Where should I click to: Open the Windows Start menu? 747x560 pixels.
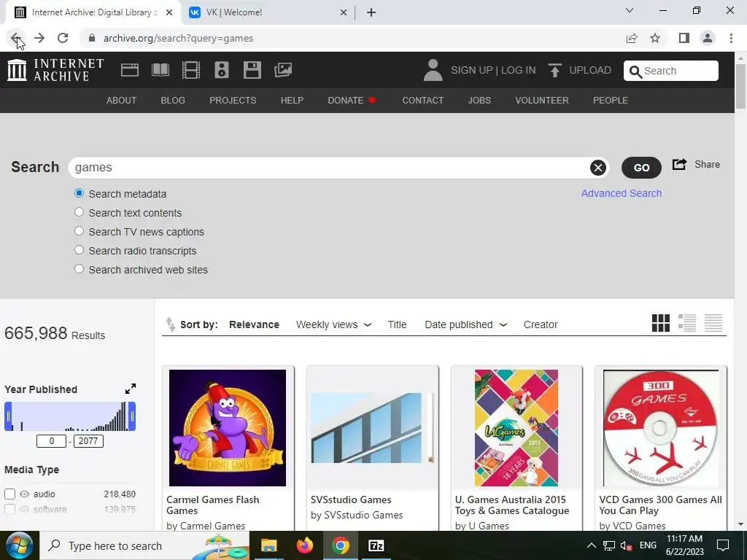[x=19, y=545]
